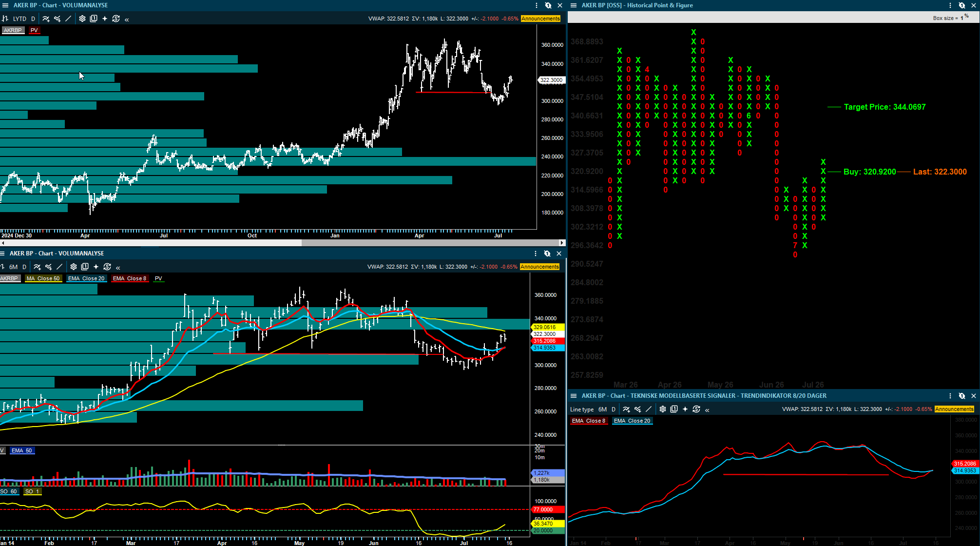Collapse bottom 6M chart toolbar with double chevron
Viewport: 980px width, 546px height.
tap(118, 267)
